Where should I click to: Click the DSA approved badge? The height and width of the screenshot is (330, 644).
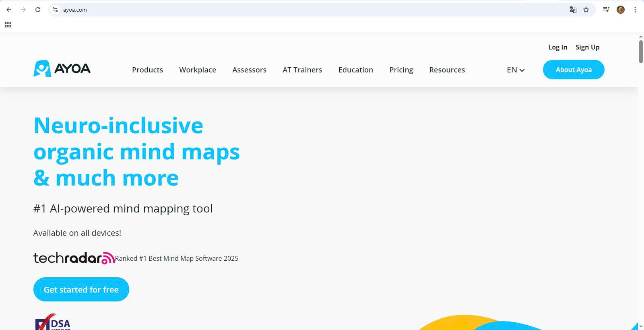pos(53,322)
